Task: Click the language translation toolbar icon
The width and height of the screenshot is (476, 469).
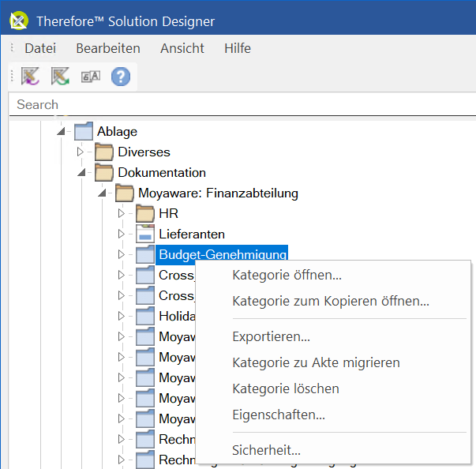Action: [x=91, y=77]
